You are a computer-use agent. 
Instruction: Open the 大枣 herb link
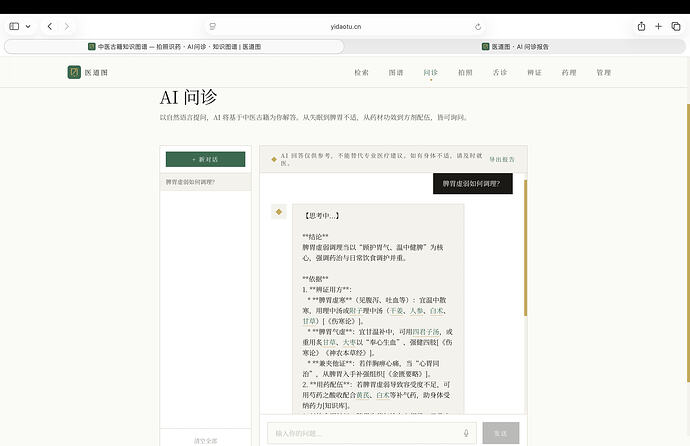point(349,342)
